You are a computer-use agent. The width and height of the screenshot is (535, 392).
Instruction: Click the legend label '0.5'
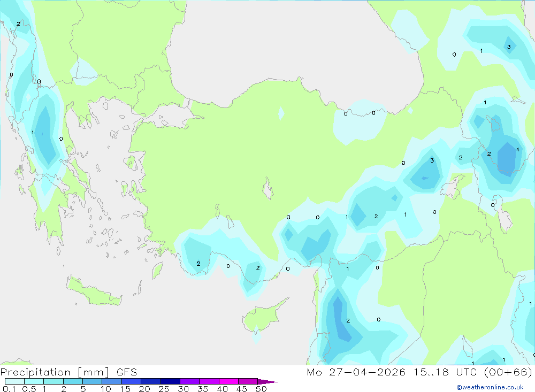pyautogui.click(x=29, y=389)
